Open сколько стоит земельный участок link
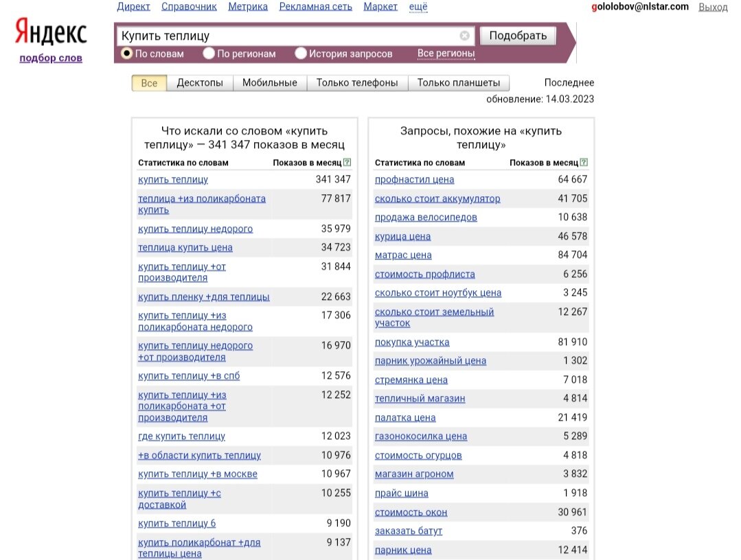The width and height of the screenshot is (741, 560). (434, 317)
